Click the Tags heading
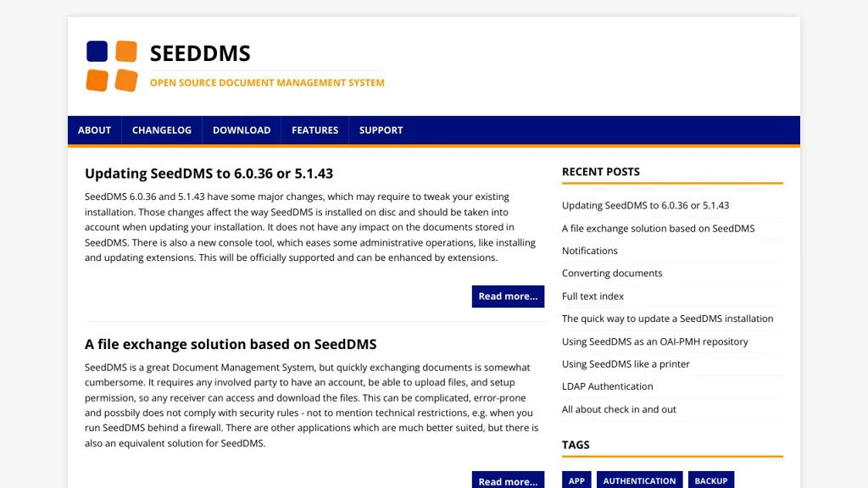Screen dimensions: 868x488 click(x=576, y=445)
